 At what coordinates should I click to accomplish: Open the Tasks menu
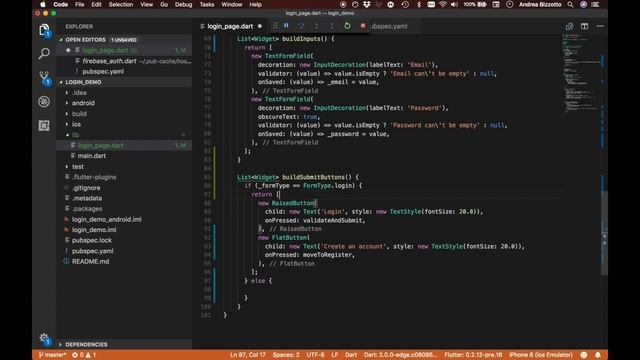click(x=207, y=4)
